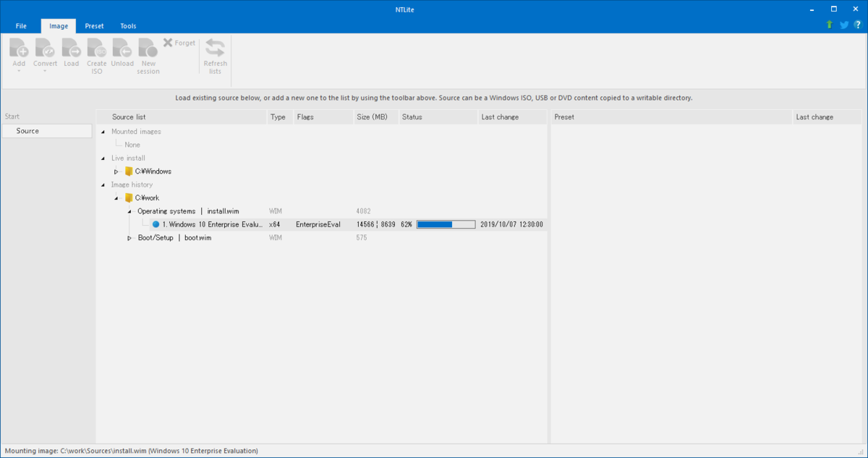Click the EnterpriseEval flags cell
Viewport: 868px width, 458px height.
click(318, 224)
